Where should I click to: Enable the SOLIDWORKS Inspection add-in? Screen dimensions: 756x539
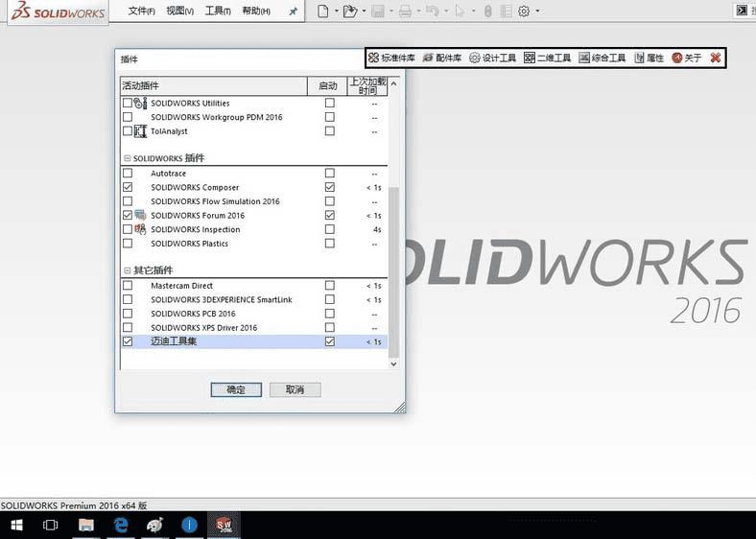(x=128, y=229)
